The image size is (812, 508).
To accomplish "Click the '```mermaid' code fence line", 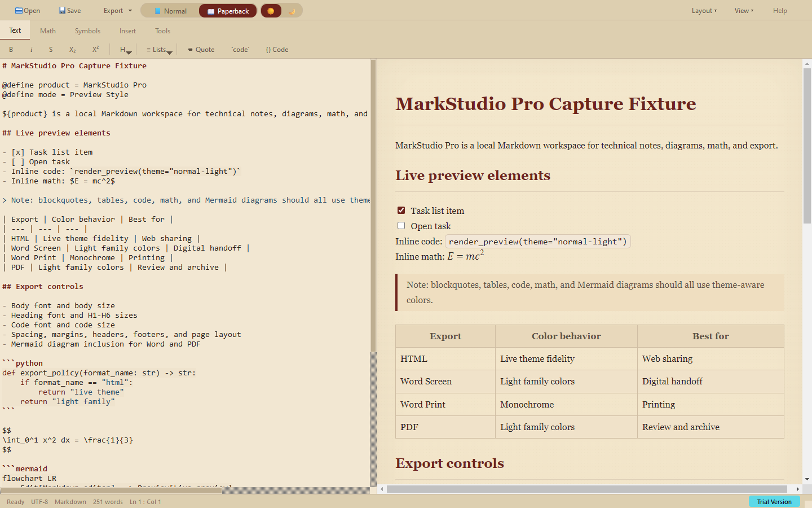I will [x=25, y=469].
